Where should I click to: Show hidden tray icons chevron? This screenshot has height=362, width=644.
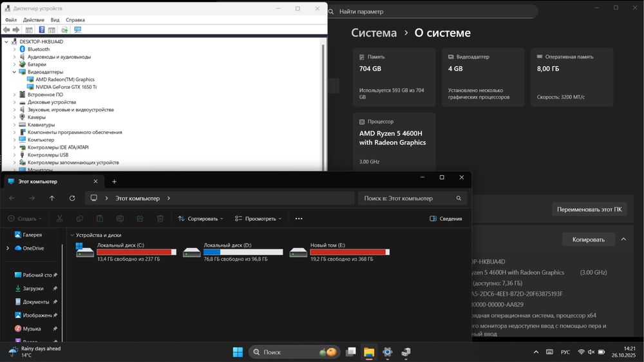(x=536, y=352)
